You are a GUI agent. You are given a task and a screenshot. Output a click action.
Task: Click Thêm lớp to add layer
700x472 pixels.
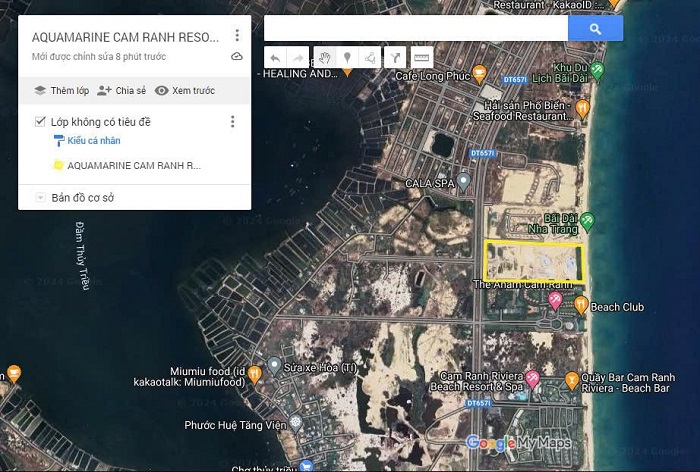point(62,91)
